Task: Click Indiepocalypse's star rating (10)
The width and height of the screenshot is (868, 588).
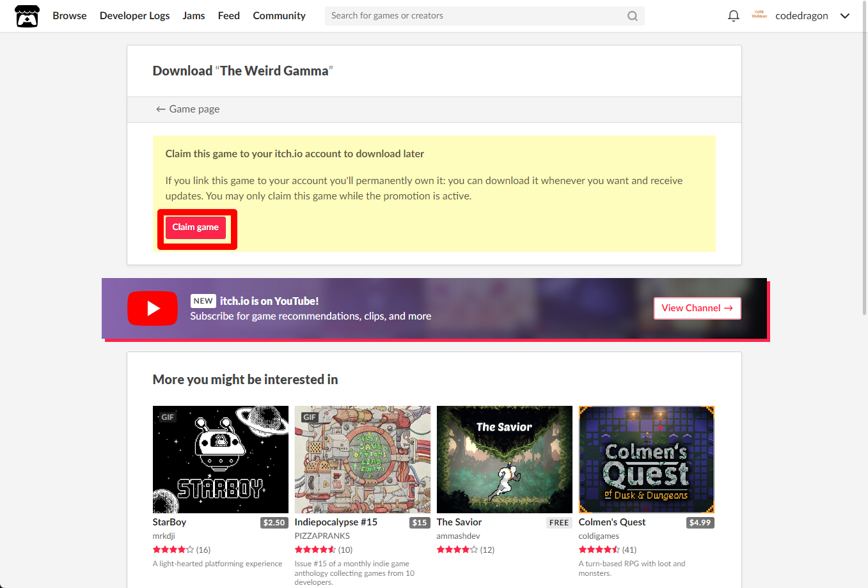Action: (x=324, y=550)
